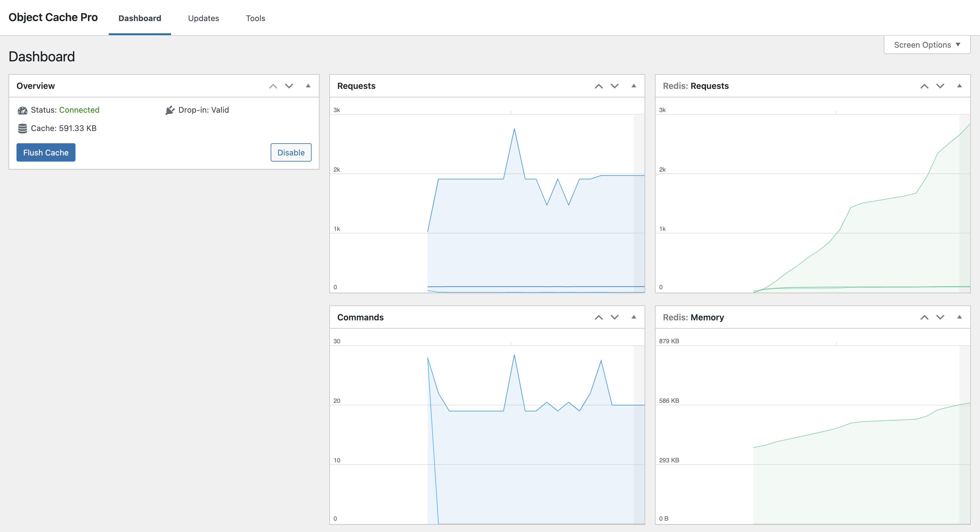Collapse the Commands panel

coord(633,317)
